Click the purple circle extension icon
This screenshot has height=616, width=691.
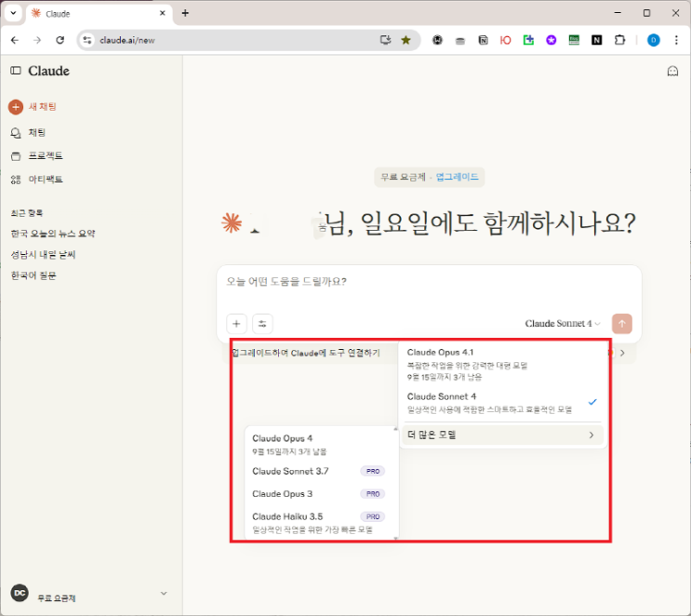pyautogui.click(x=551, y=40)
